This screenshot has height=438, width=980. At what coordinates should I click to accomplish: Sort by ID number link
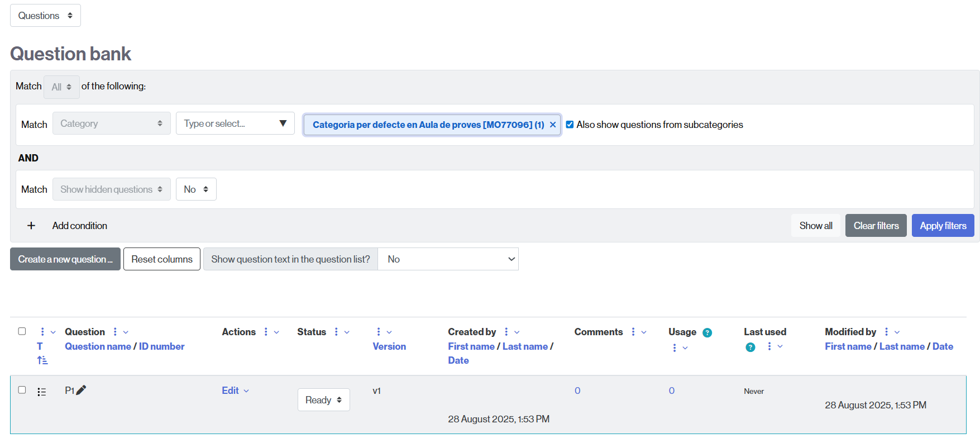click(x=161, y=346)
